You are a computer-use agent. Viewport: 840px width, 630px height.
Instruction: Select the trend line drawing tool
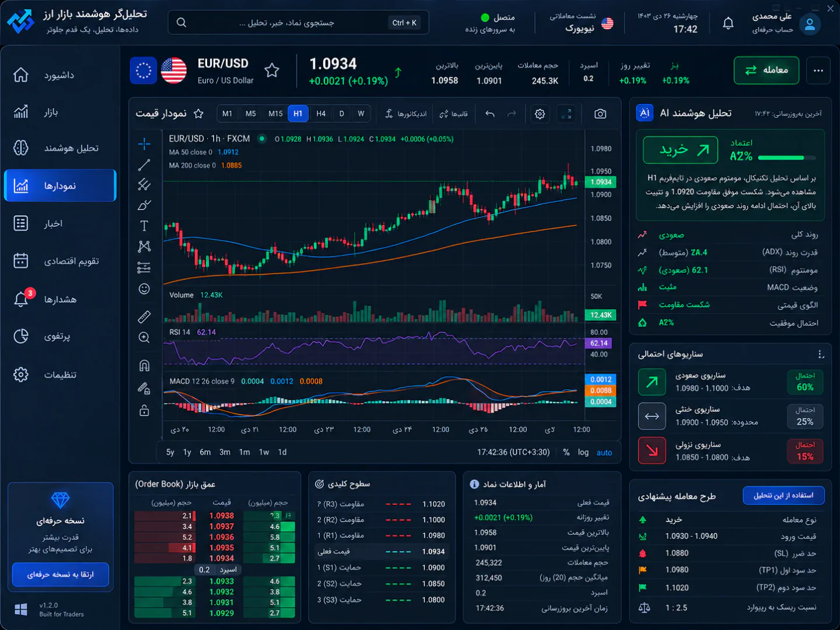(144, 164)
